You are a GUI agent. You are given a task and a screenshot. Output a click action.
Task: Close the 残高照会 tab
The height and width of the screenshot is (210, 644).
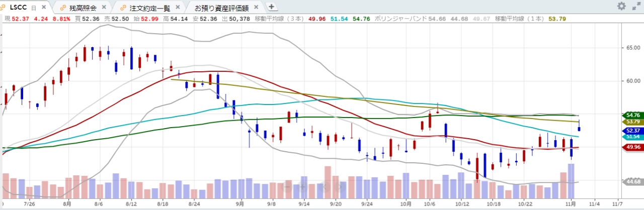(104, 8)
